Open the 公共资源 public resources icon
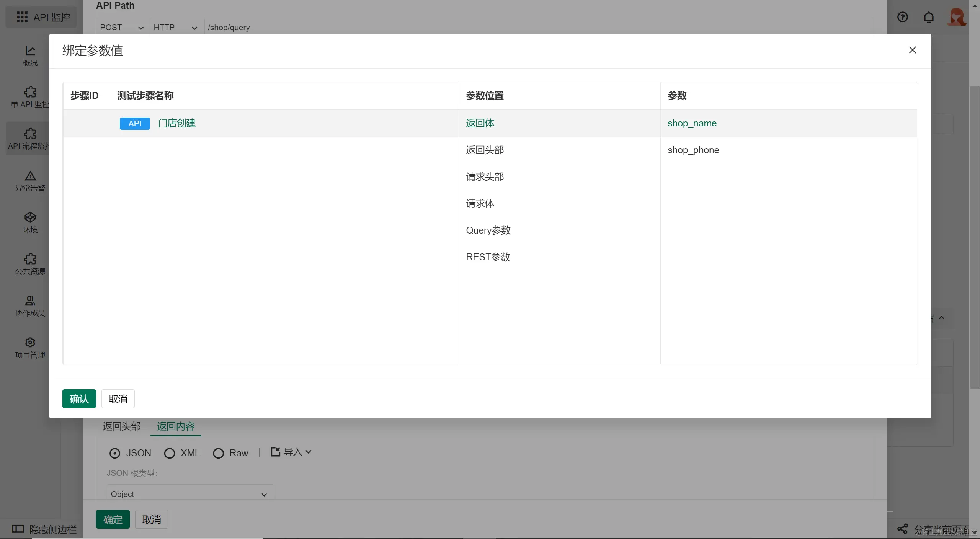The height and width of the screenshot is (539, 980). pos(30,259)
